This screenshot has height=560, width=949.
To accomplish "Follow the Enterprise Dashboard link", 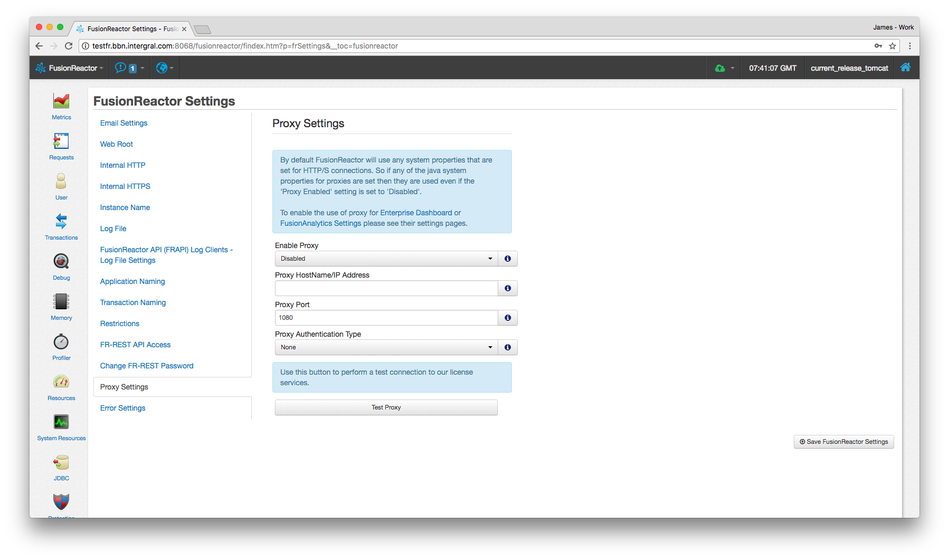I will pyautogui.click(x=416, y=213).
